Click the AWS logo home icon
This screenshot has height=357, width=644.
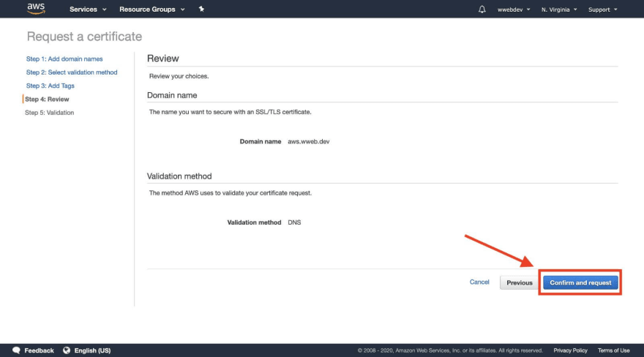click(36, 9)
